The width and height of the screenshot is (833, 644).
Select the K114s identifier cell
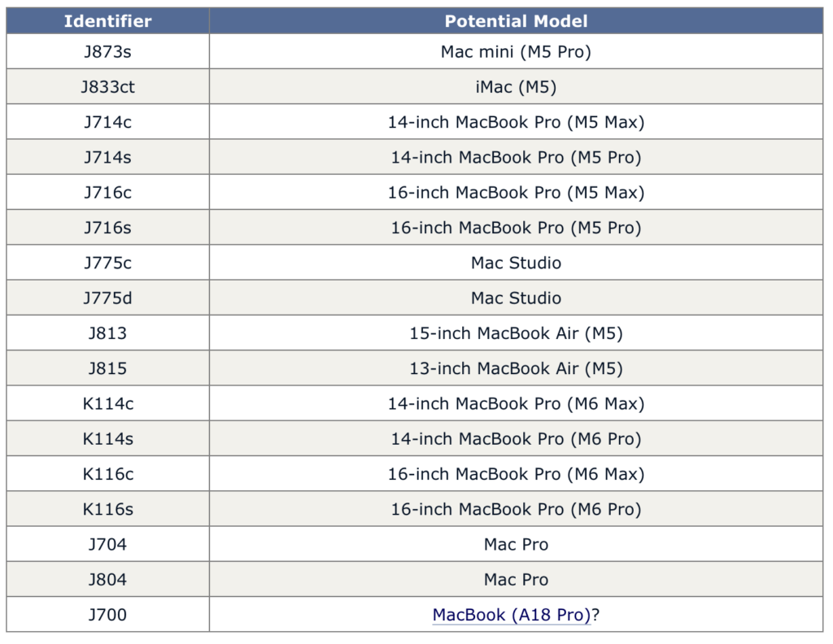[107, 439]
